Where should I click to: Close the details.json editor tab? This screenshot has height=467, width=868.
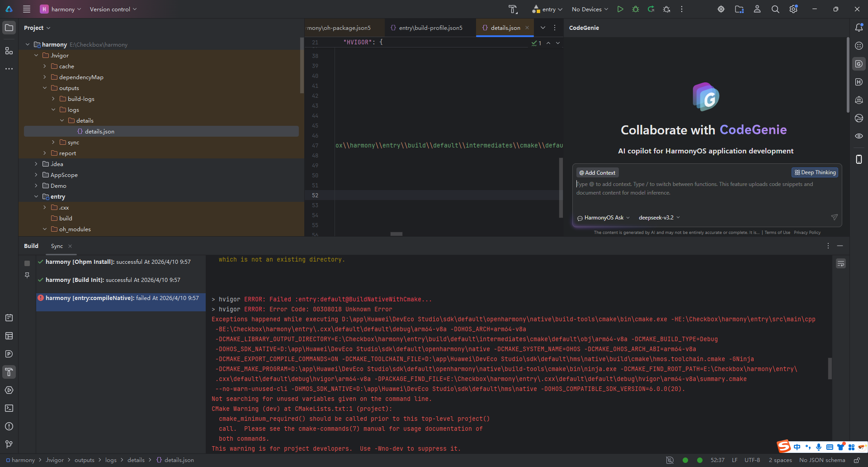tap(527, 28)
